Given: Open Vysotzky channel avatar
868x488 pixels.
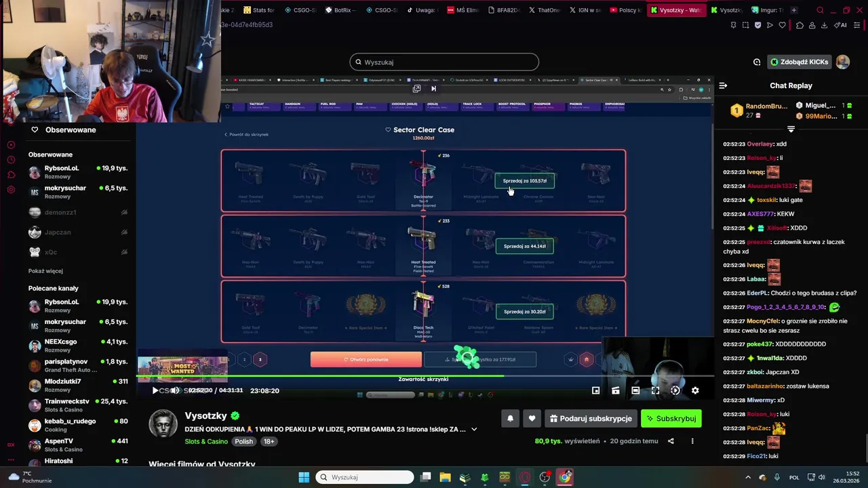Looking at the screenshot, I should coord(163,424).
